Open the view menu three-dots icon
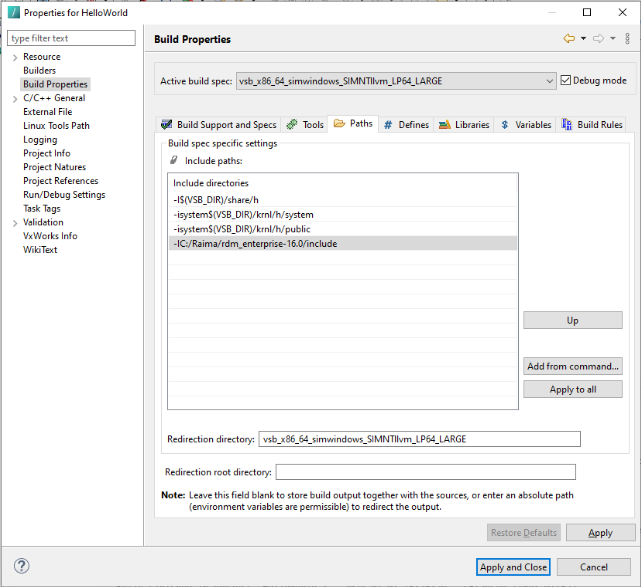641x587 pixels. pyautogui.click(x=628, y=39)
